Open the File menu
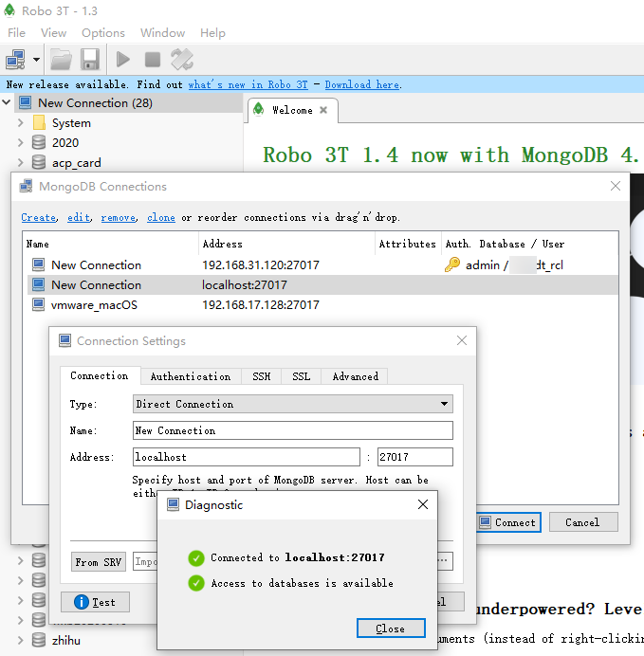The height and width of the screenshot is (656, 644). 16,32
